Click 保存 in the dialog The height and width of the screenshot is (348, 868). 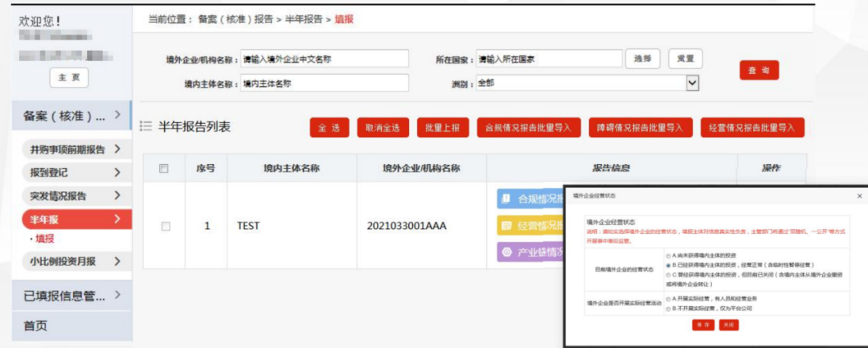click(x=703, y=325)
